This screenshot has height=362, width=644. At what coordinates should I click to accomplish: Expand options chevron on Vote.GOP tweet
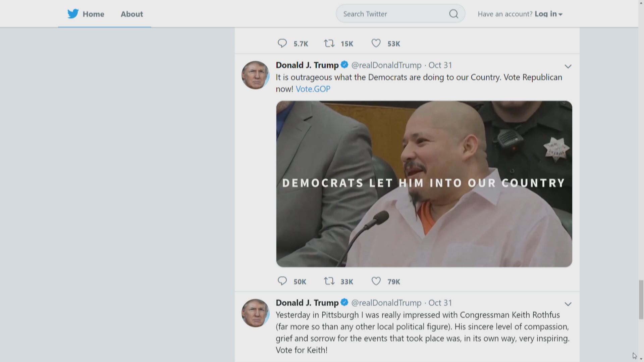[x=568, y=66]
